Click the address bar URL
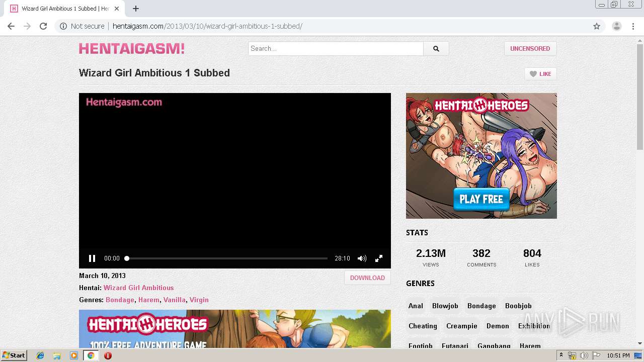Screen dimensions: 644x362 [x=207, y=26]
